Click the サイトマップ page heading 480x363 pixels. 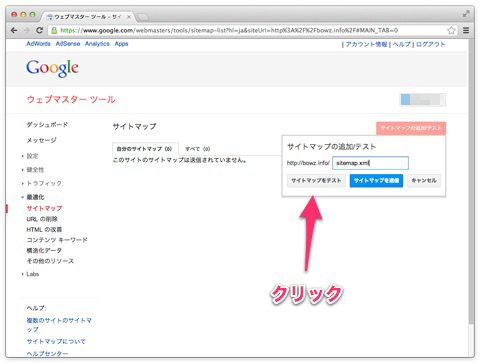pos(134,127)
